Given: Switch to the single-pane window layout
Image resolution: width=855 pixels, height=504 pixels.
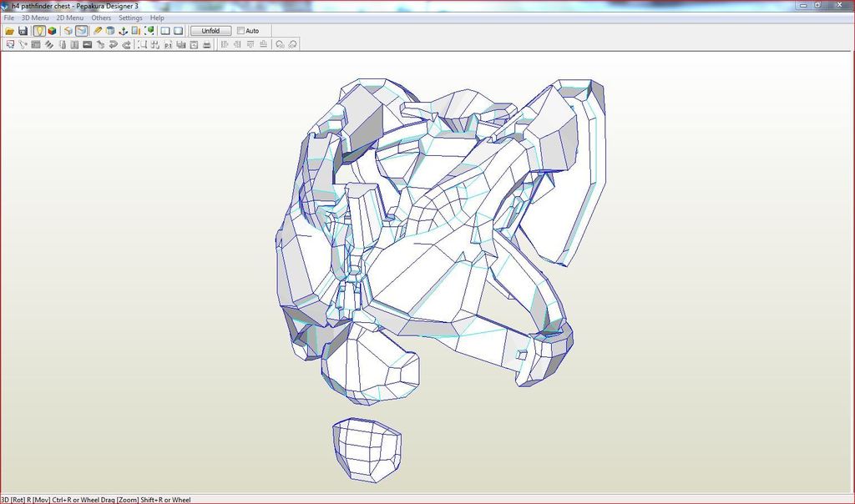Looking at the screenshot, I should click(x=178, y=31).
